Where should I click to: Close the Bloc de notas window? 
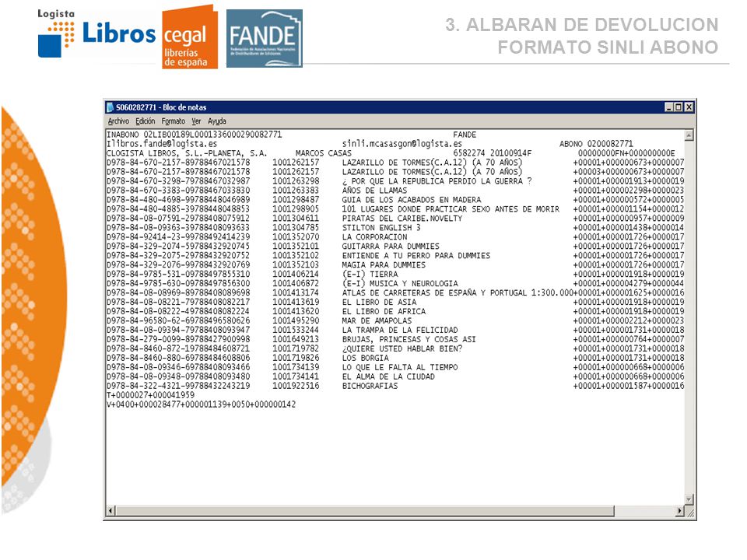point(689,107)
